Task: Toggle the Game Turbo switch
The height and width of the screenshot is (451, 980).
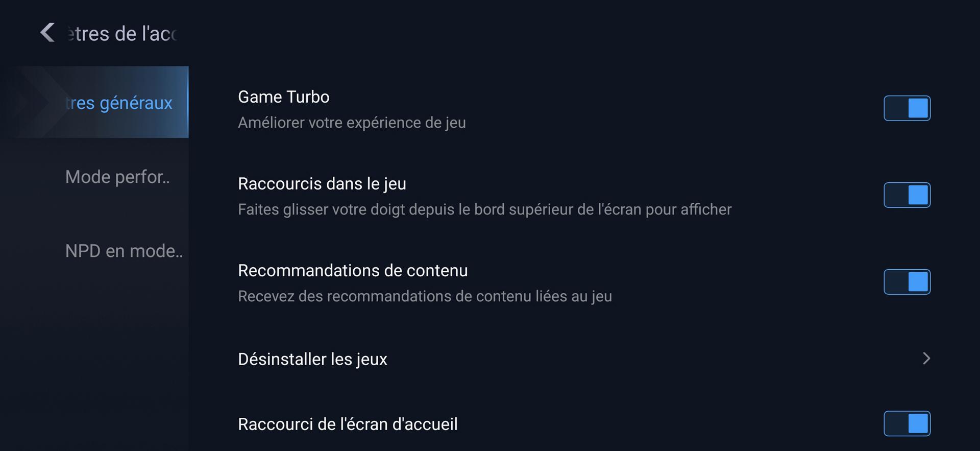Action: coord(906,108)
